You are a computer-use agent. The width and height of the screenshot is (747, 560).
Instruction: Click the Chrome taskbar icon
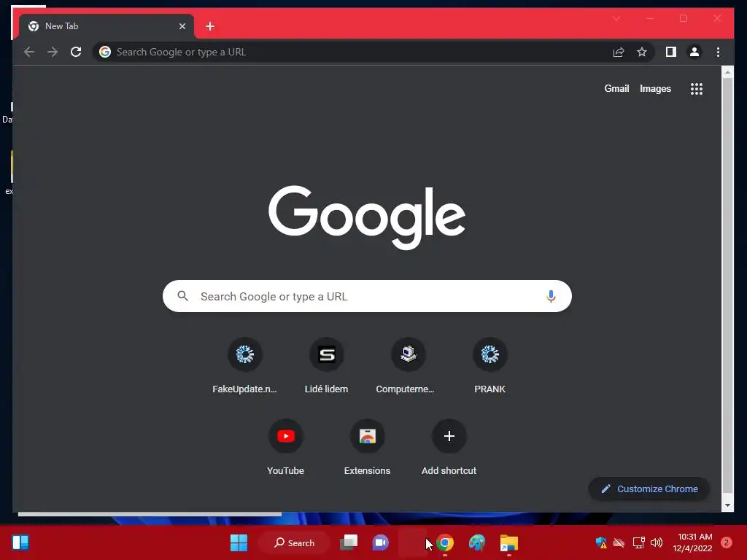[445, 542]
